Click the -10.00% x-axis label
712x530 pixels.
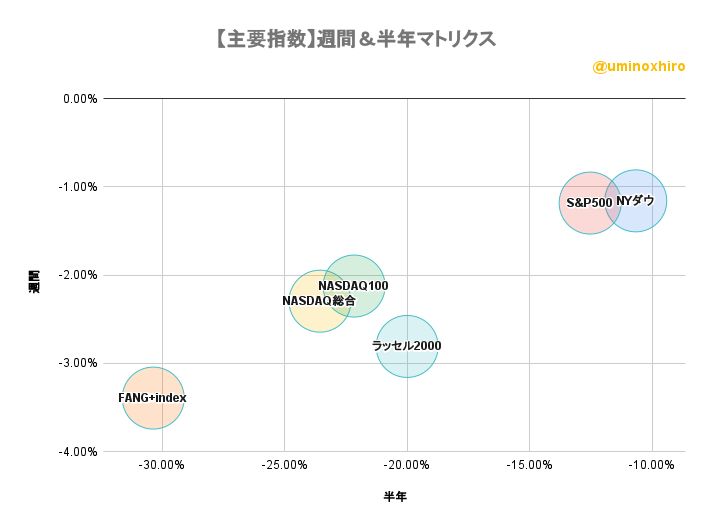point(652,465)
